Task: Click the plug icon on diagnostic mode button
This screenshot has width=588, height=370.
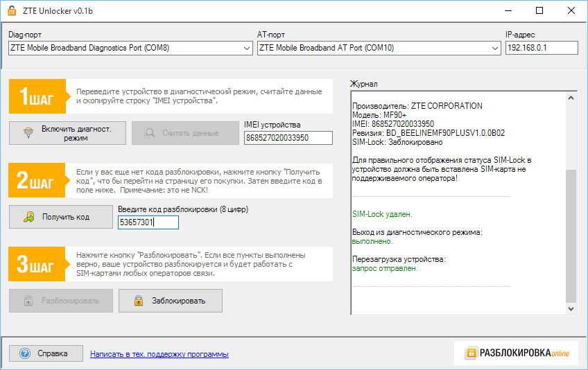Action: pos(28,133)
